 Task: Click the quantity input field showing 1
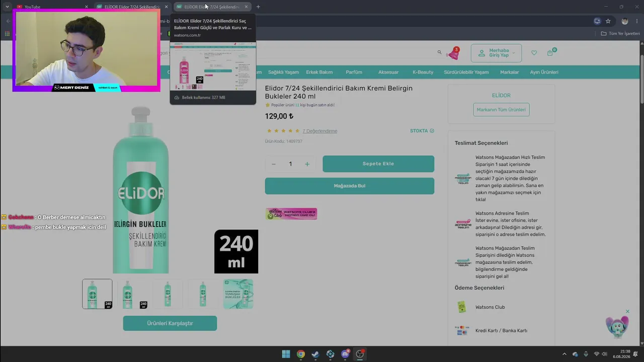pos(290,164)
